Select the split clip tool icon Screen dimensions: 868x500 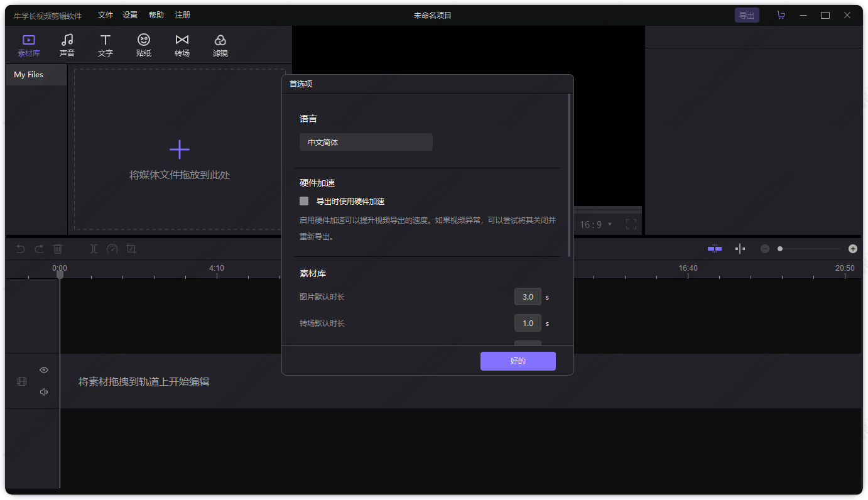click(94, 249)
